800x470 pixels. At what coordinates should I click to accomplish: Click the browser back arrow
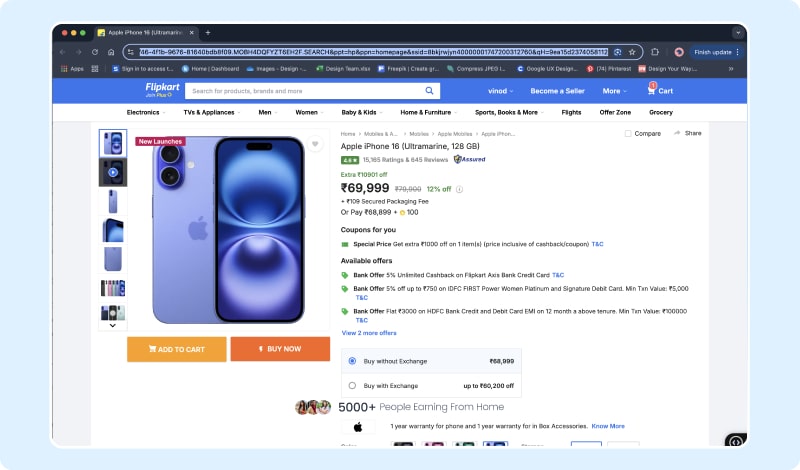pos(62,52)
